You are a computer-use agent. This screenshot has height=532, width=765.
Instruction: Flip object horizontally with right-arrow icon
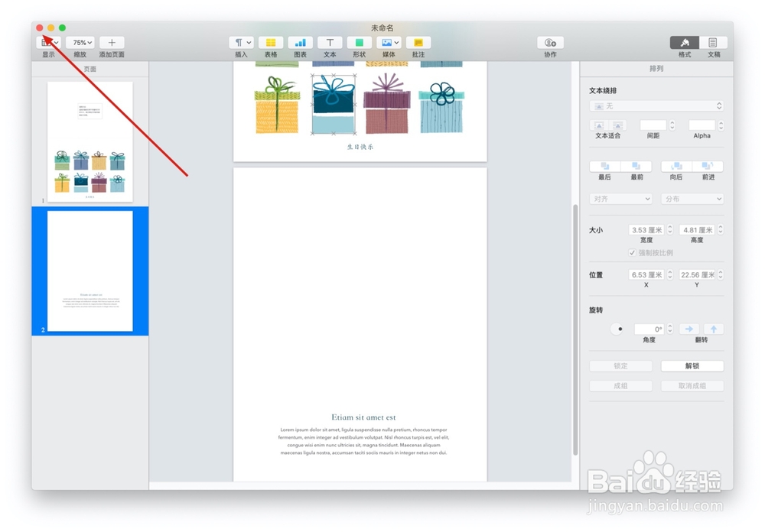point(689,329)
